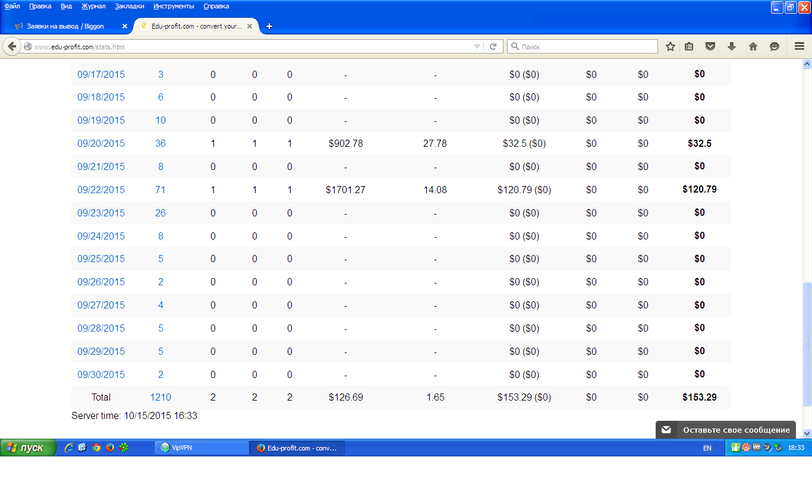Screen dimensions: 812x504
Task: Open the 09/22/2015 date link
Action: point(101,190)
